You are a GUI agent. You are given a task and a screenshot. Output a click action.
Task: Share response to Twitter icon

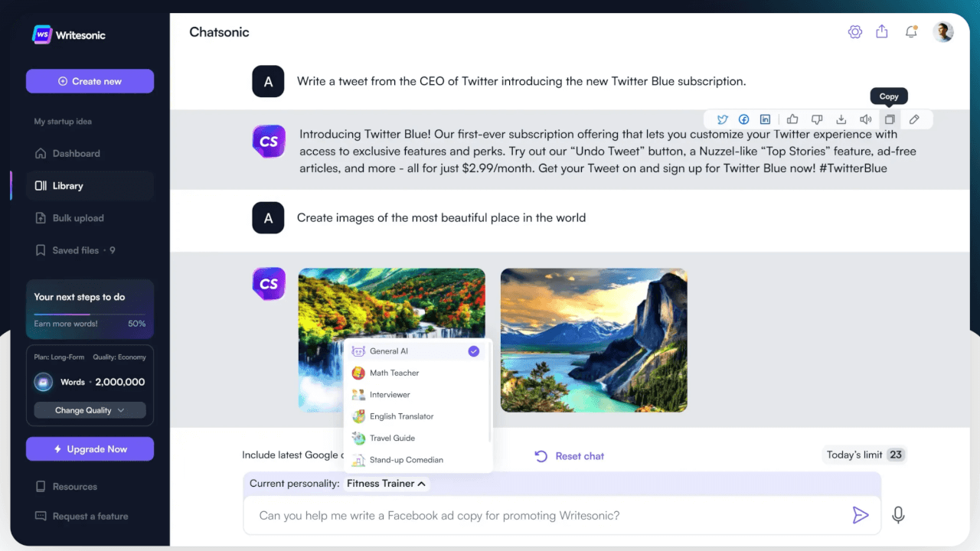[722, 119]
